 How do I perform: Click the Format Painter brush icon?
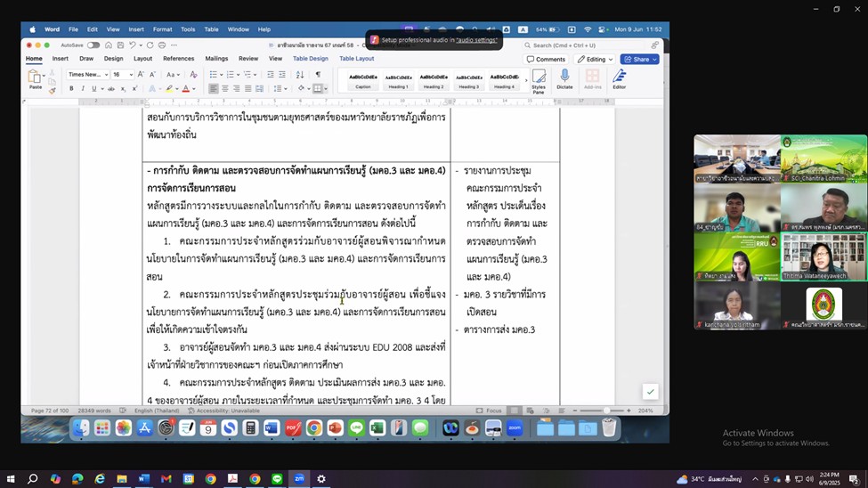click(53, 89)
